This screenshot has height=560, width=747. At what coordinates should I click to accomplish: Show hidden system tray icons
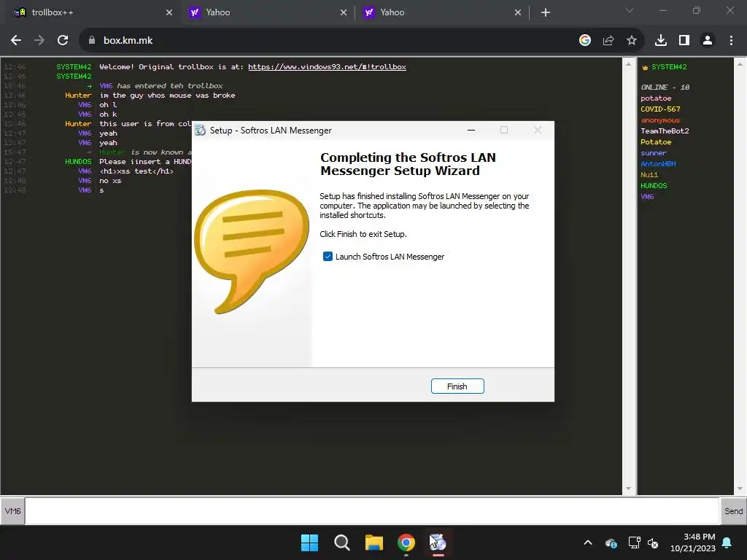click(588, 542)
